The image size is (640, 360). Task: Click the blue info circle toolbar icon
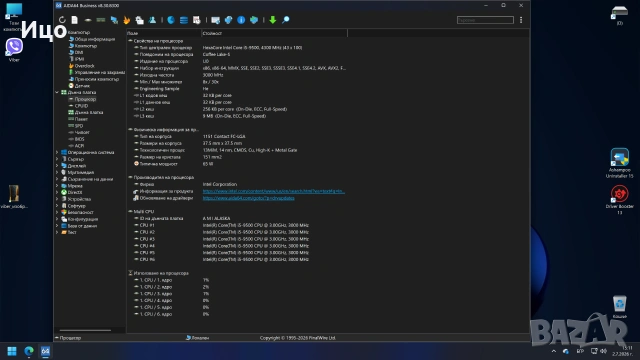pyautogui.click(x=241, y=20)
